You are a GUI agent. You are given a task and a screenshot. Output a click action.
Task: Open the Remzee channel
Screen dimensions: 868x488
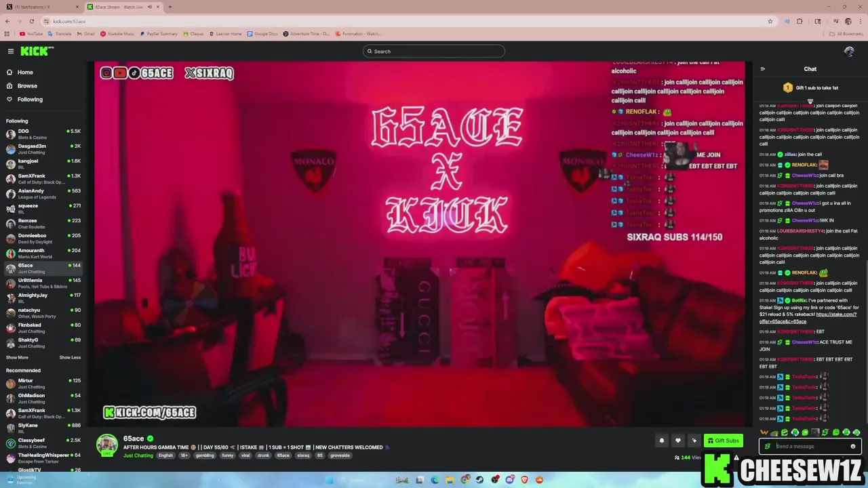pos(43,223)
